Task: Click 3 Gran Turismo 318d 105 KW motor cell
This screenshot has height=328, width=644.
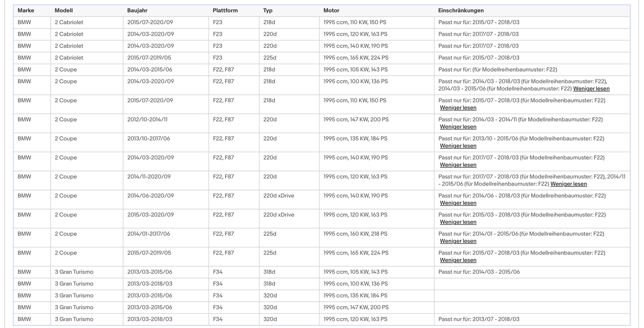Action: coord(377,272)
